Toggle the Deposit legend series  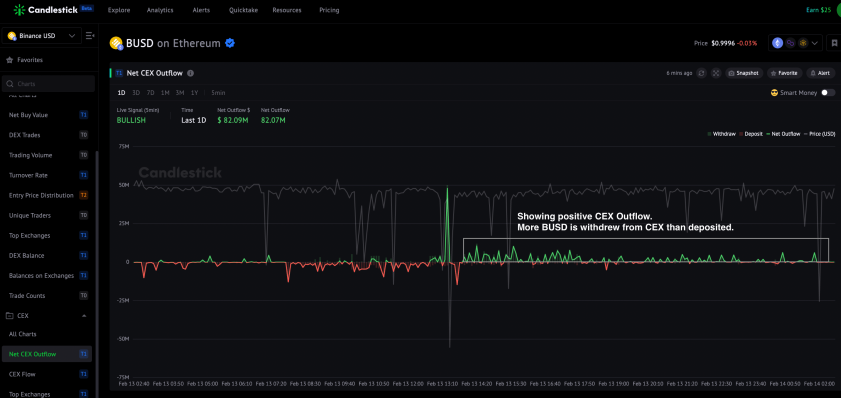[x=751, y=134]
